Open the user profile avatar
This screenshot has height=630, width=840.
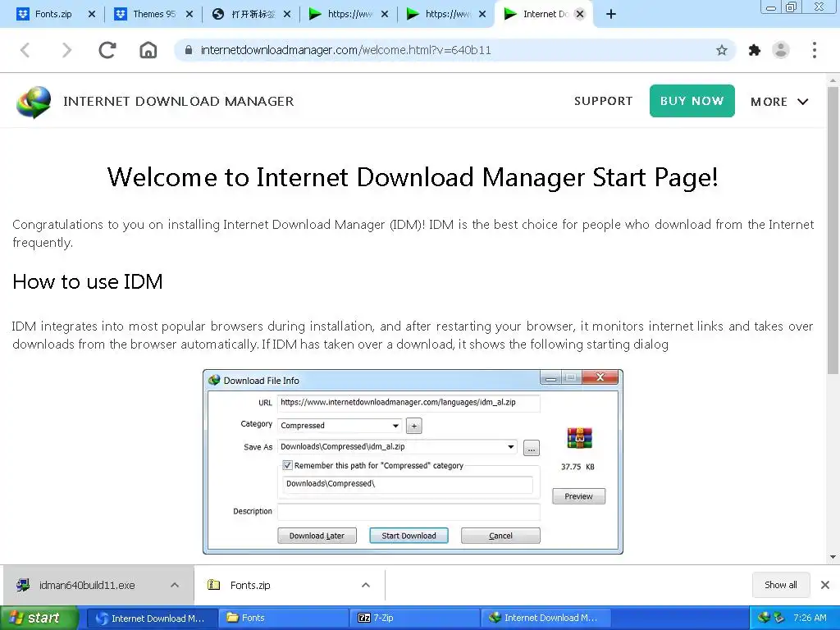(x=781, y=50)
